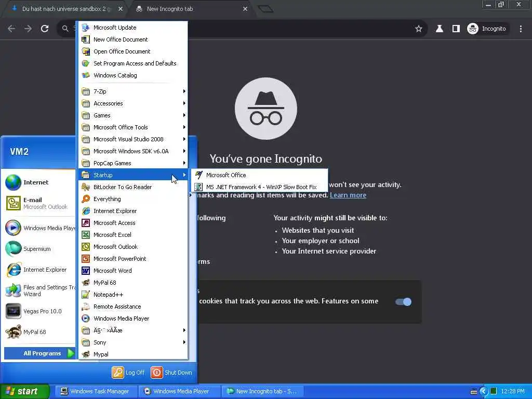This screenshot has width=532, height=399.
Task: Switch to New Incognito tab
Action: (192, 9)
